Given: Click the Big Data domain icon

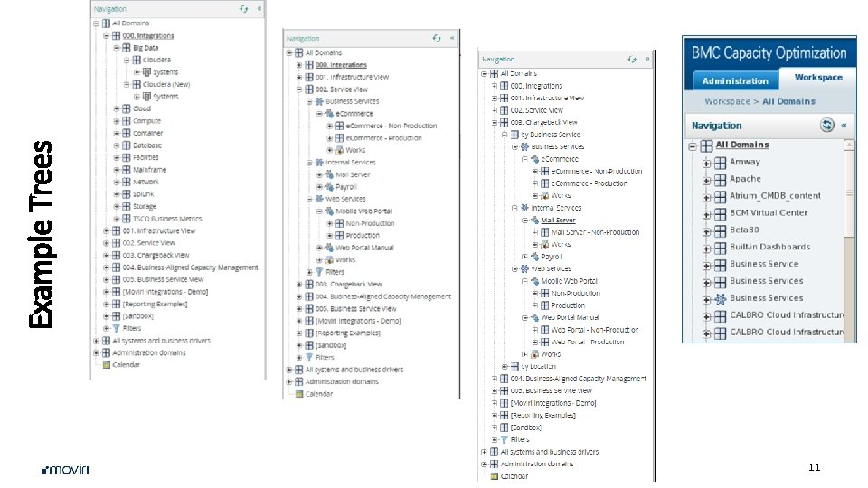Looking at the screenshot, I should click(127, 48).
